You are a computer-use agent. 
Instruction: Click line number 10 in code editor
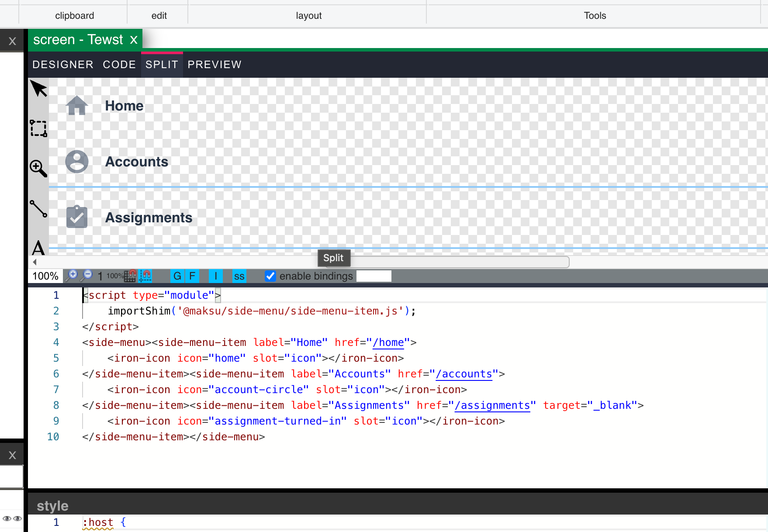[x=53, y=437]
